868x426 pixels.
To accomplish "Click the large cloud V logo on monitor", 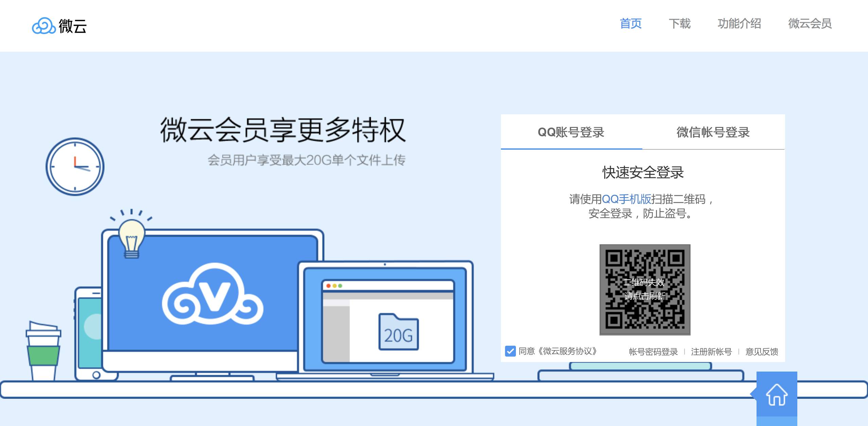I will pos(213,294).
